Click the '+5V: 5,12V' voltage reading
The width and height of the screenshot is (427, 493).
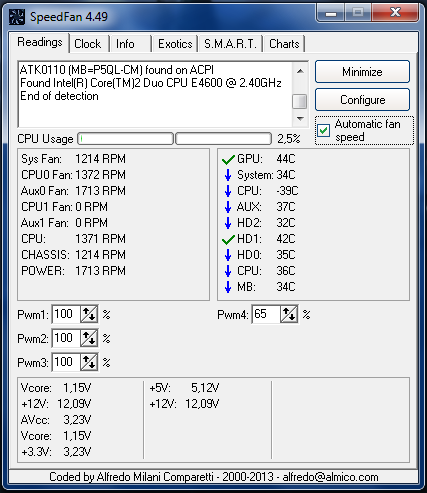[x=184, y=388]
